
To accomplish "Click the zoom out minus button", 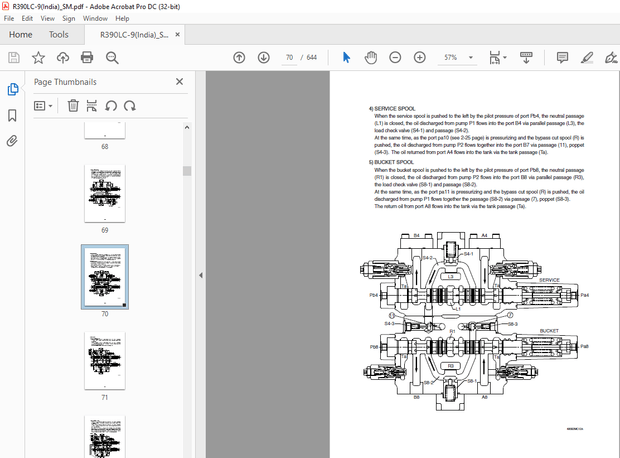I will (x=395, y=58).
